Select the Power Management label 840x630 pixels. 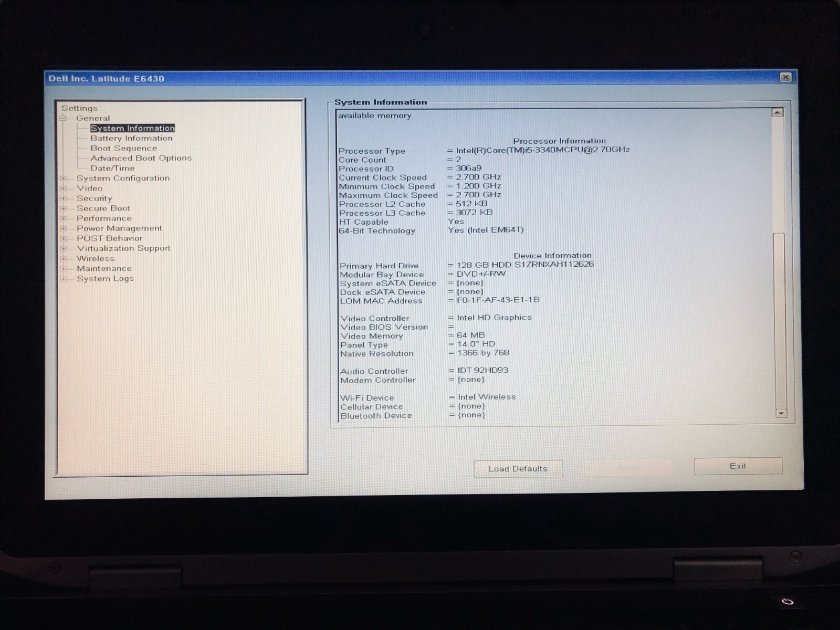pyautogui.click(x=119, y=228)
